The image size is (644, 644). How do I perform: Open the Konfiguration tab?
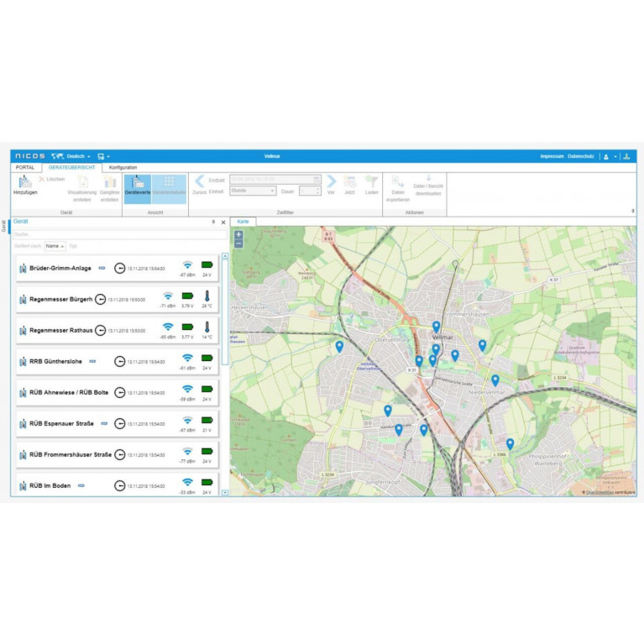123,168
